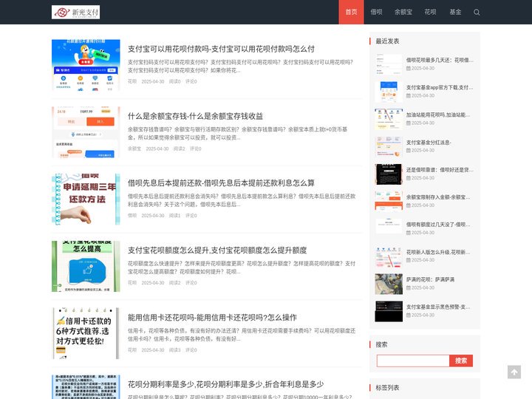This screenshot has height=399, width=532.
Task: Open the 花呗 navigation menu item
Action: [x=430, y=13]
